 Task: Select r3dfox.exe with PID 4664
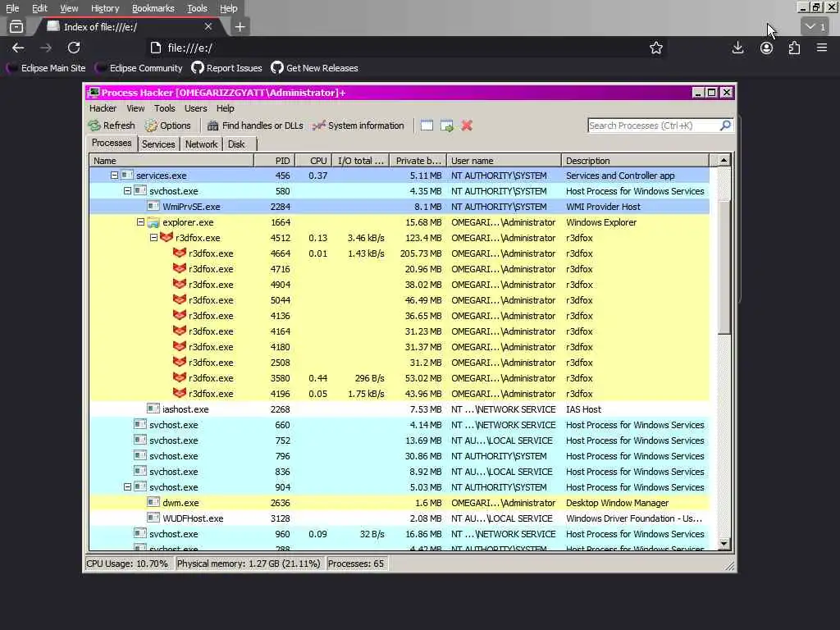399,253
